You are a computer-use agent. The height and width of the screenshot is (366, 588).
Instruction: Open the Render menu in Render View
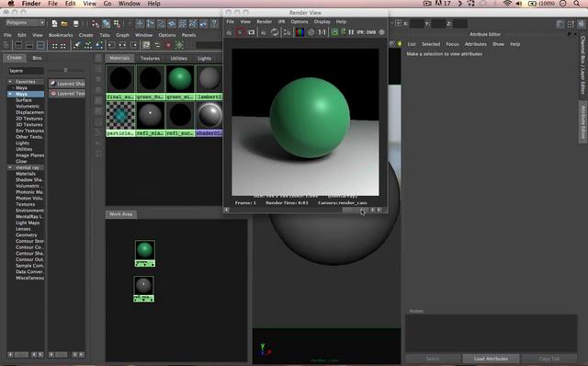click(x=264, y=22)
